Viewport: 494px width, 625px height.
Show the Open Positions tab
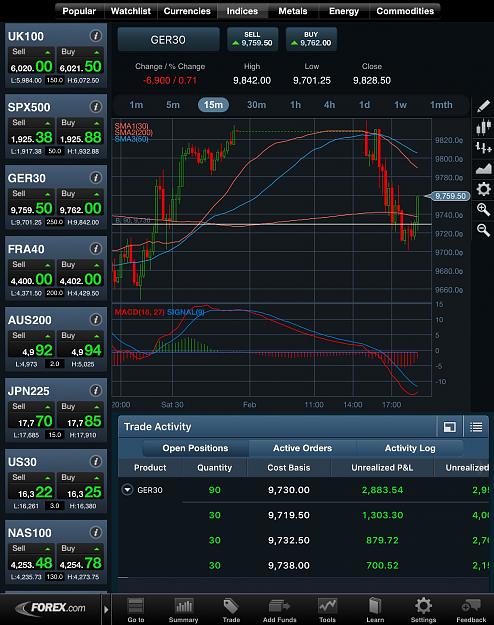pyautogui.click(x=195, y=448)
